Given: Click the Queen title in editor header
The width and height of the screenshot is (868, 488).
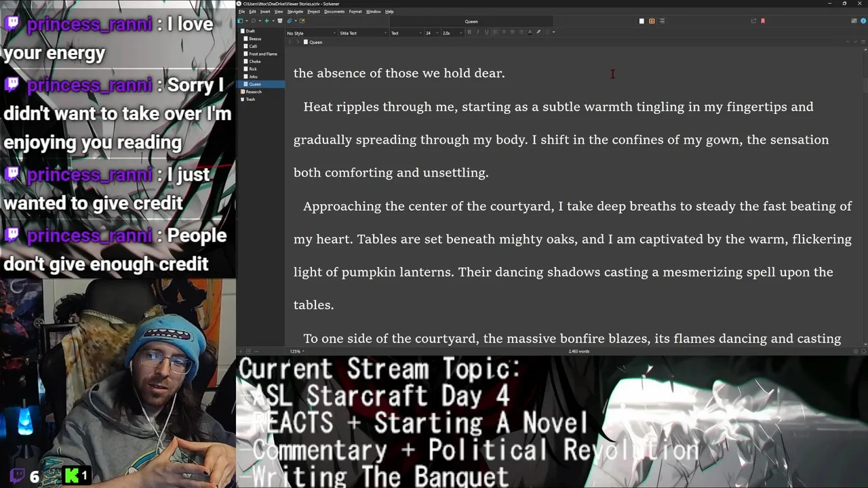Looking at the screenshot, I should pyautogui.click(x=316, y=42).
